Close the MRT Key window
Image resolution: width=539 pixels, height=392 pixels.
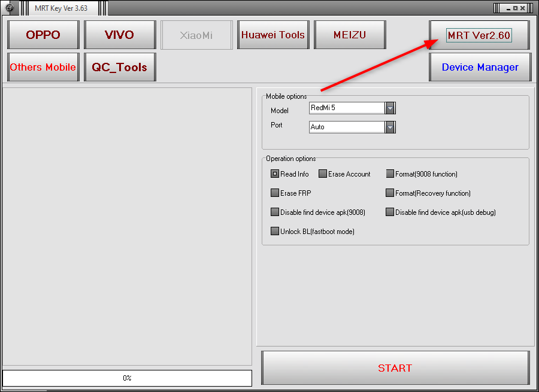click(522, 8)
